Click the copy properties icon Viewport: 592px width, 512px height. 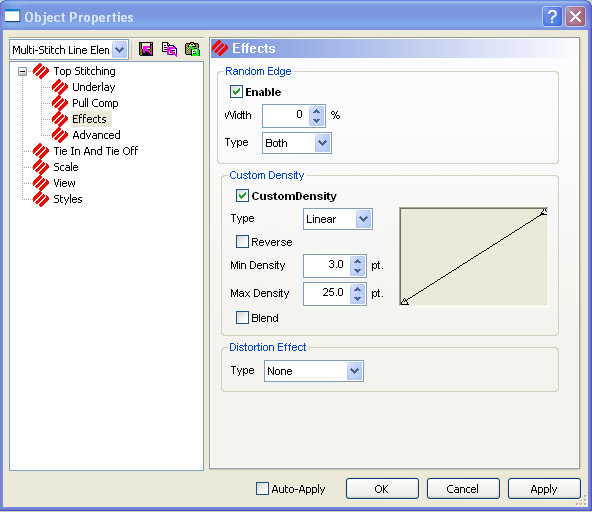click(169, 49)
